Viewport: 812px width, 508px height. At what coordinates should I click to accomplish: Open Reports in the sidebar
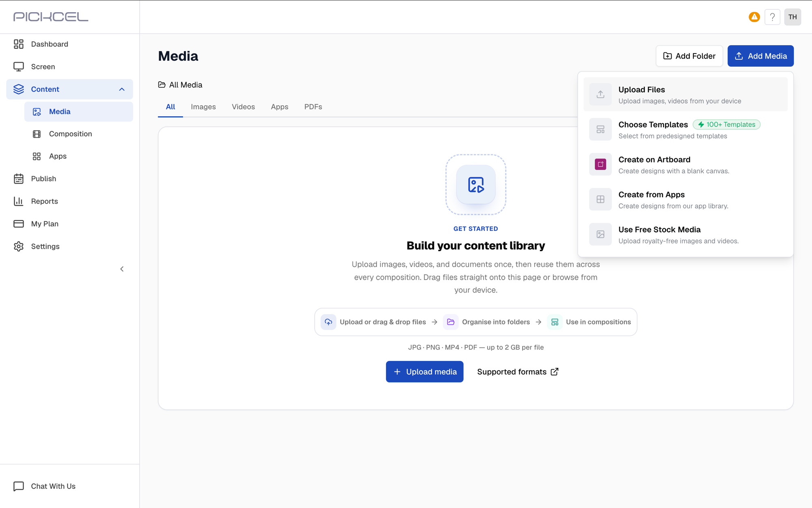[x=69, y=201]
